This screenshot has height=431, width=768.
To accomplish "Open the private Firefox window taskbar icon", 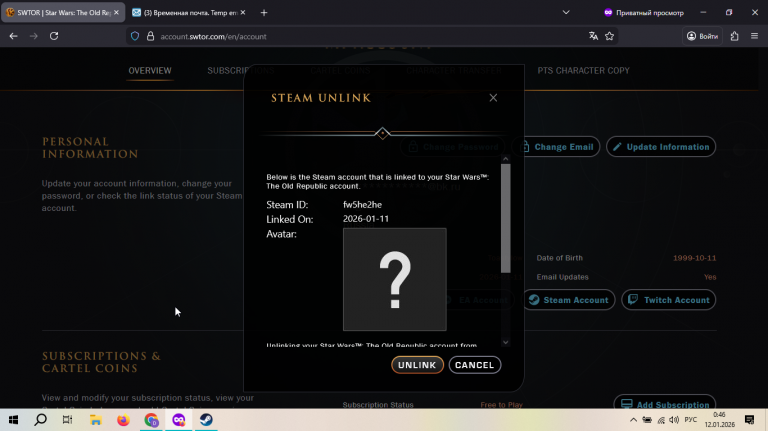I will (179, 420).
